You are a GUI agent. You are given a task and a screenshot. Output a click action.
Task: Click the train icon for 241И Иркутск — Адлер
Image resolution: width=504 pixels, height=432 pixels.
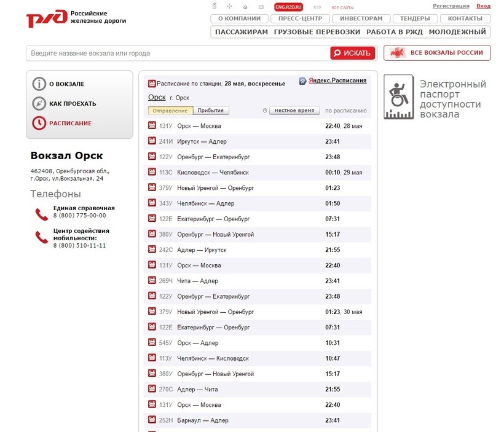pyautogui.click(x=152, y=141)
